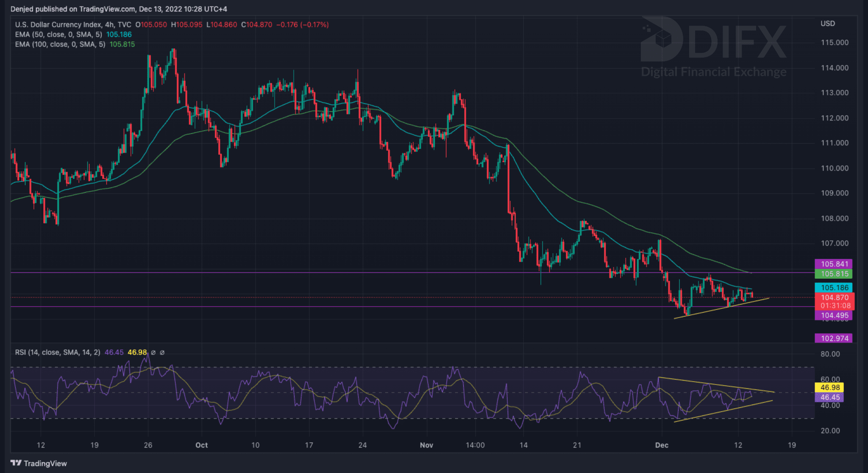Click the Nov label on time axis
The width and height of the screenshot is (868, 473).
426,445
